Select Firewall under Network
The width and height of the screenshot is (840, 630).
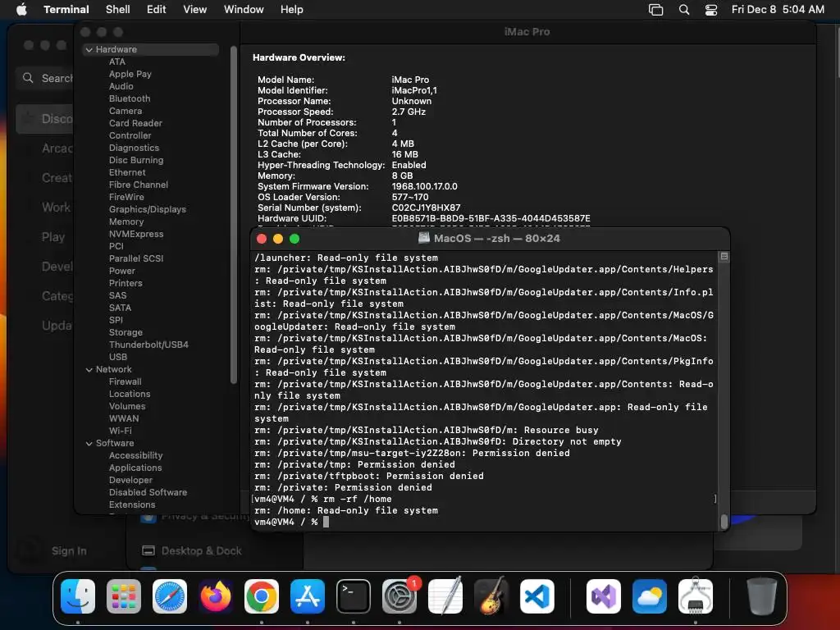tap(126, 381)
